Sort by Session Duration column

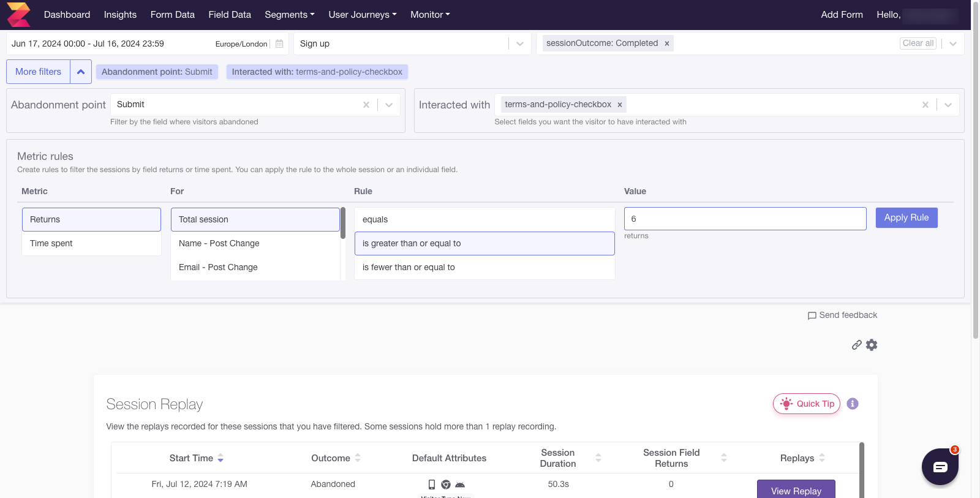(598, 458)
